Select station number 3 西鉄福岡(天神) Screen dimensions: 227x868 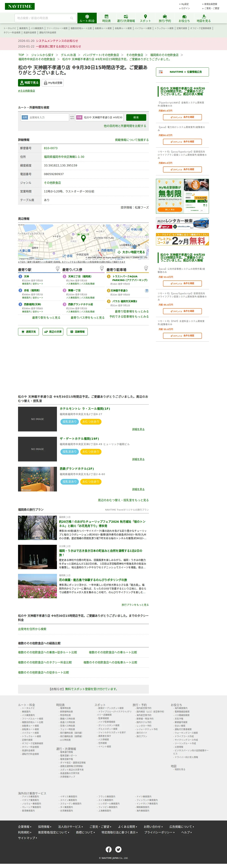32,304
